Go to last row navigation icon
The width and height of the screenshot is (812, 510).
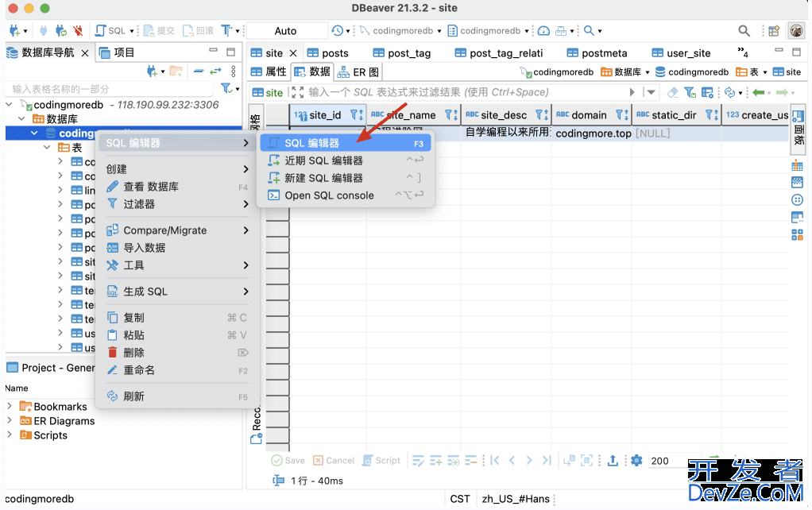pos(547,460)
